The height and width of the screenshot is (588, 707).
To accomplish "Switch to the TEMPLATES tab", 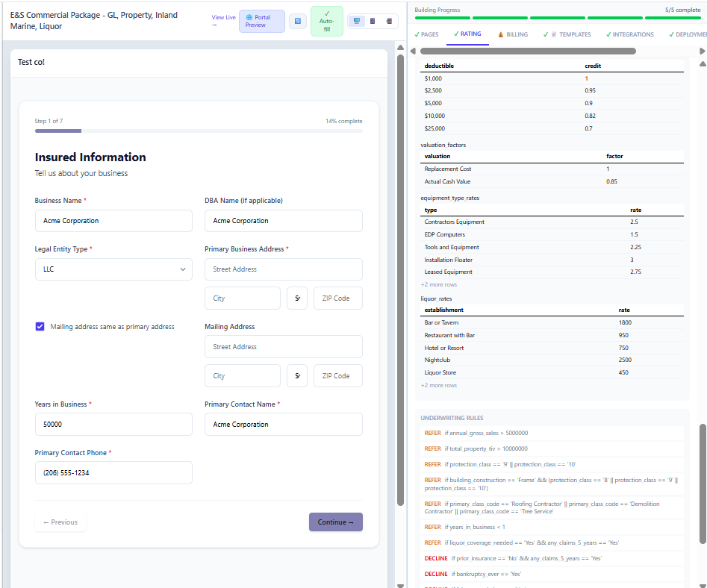I will tap(572, 34).
